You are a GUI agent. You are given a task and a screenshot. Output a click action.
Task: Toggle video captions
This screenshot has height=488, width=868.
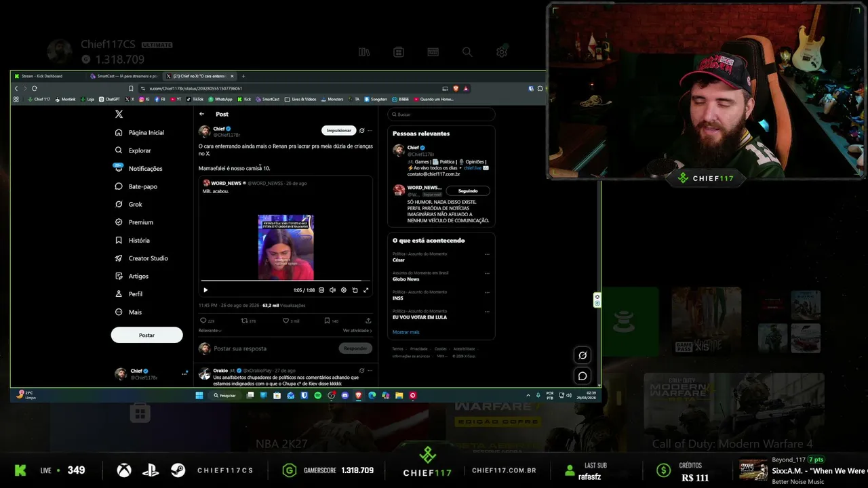click(x=321, y=290)
